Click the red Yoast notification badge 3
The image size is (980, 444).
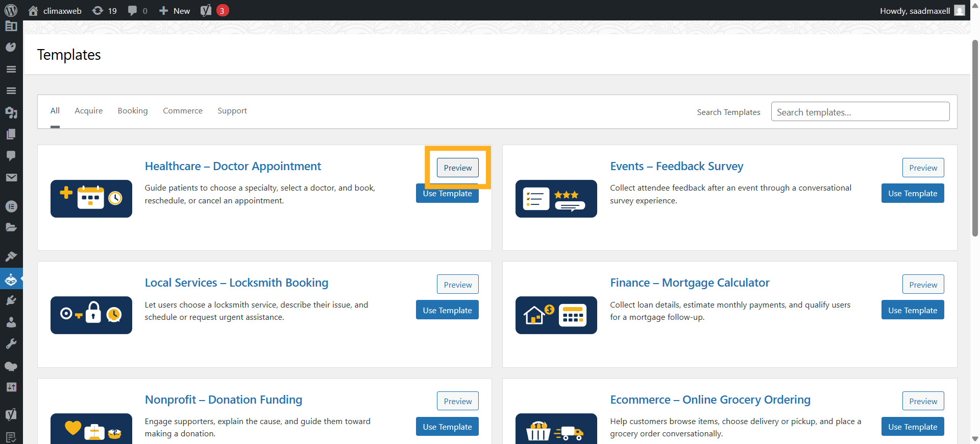point(223,10)
